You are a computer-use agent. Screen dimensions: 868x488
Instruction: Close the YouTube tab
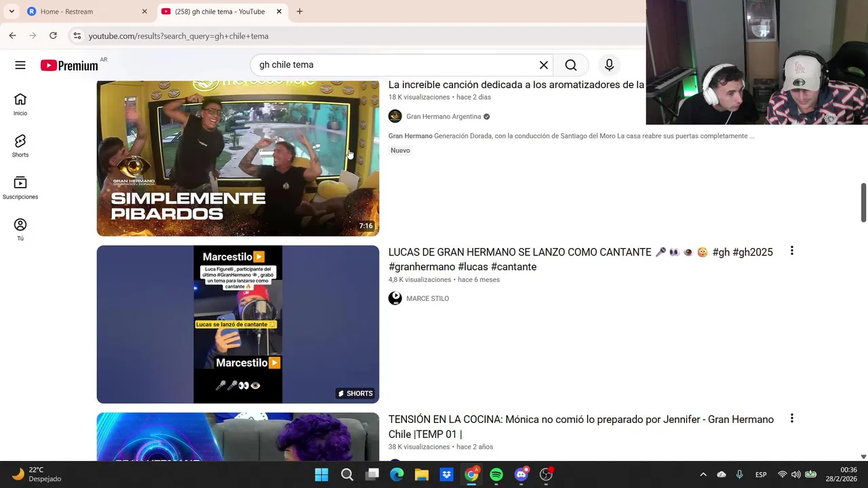point(279,12)
